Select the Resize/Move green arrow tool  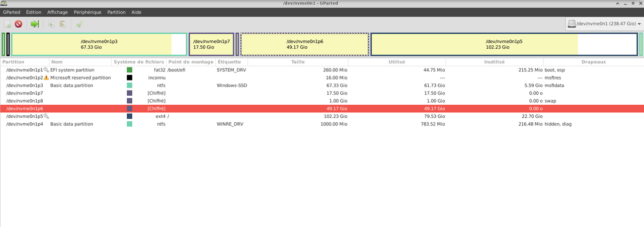pyautogui.click(x=35, y=24)
